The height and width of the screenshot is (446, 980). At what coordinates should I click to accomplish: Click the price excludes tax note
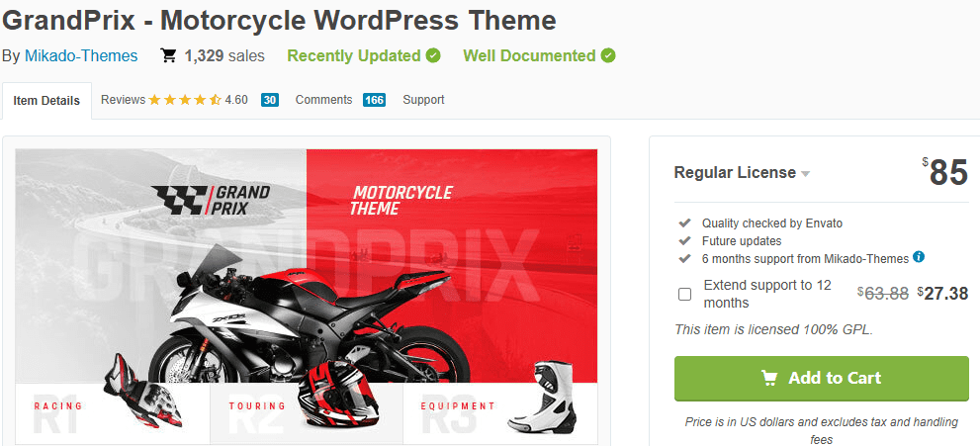pos(821,431)
